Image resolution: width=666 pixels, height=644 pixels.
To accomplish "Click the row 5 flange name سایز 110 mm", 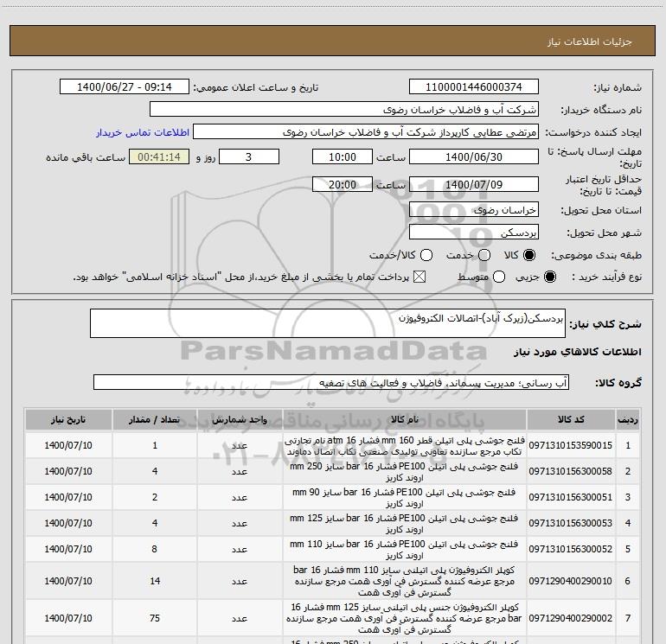I will click(x=405, y=549).
